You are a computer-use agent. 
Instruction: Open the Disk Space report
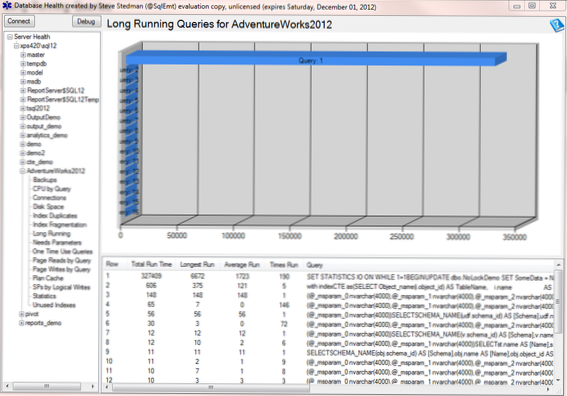coord(48,207)
